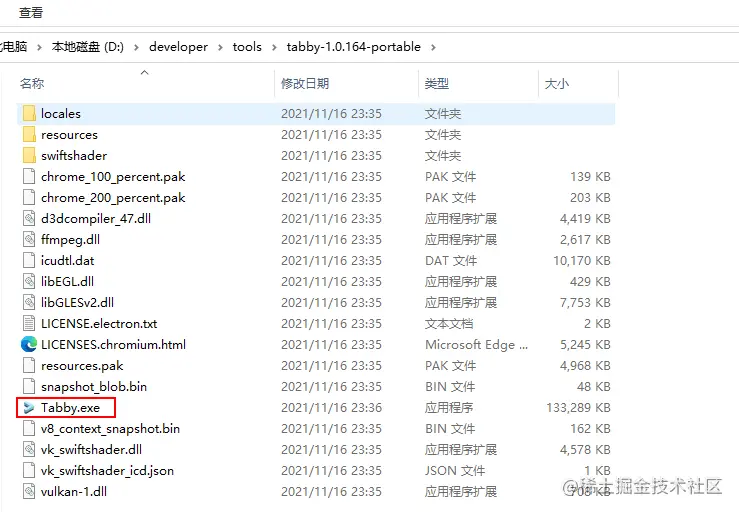739x512 pixels.
Task: Select vulkan-1.dll file name
Action: point(74,492)
